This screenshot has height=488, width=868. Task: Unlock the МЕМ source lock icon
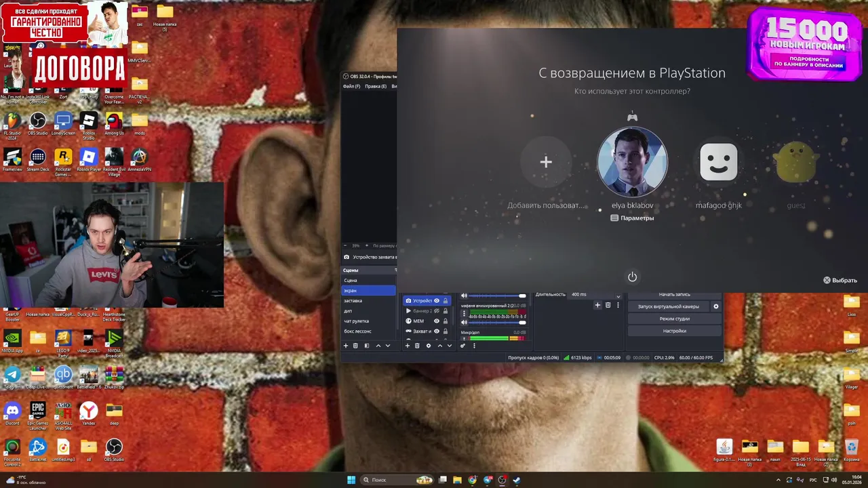click(445, 321)
